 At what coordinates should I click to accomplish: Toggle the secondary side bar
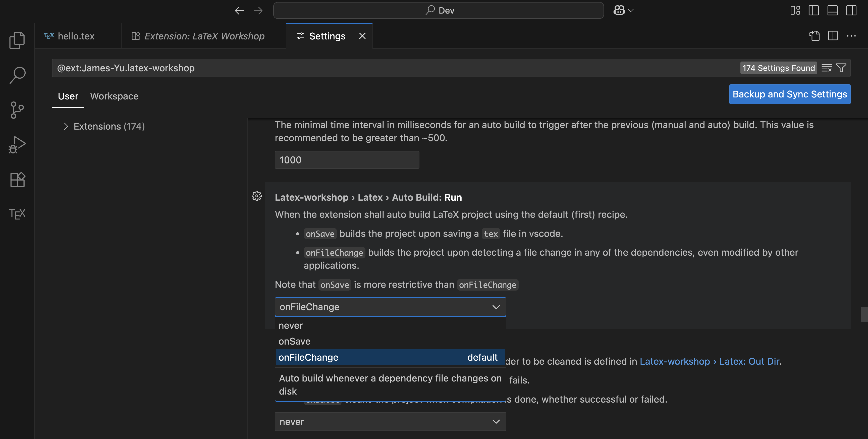pos(851,11)
